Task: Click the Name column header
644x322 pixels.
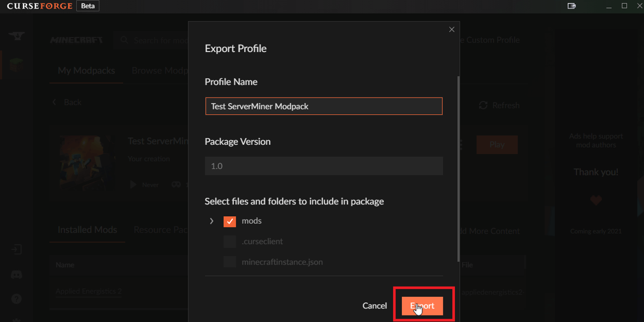Action: [x=65, y=265]
